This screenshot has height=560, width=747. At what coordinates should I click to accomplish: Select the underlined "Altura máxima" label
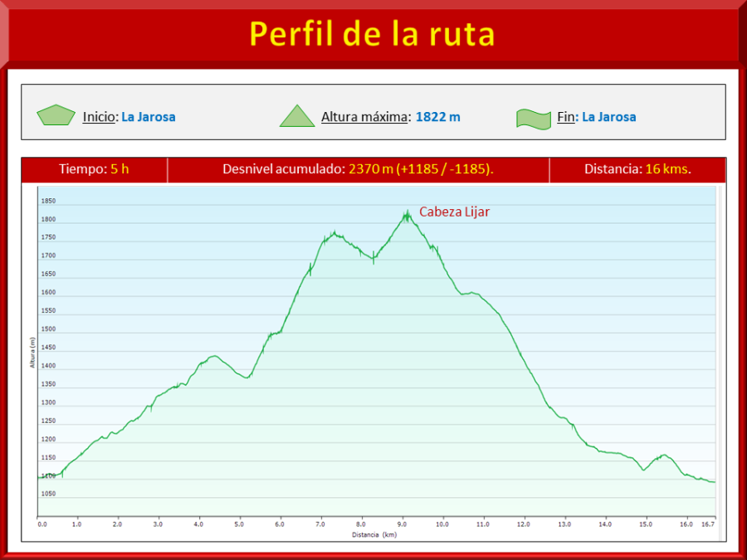tap(364, 117)
